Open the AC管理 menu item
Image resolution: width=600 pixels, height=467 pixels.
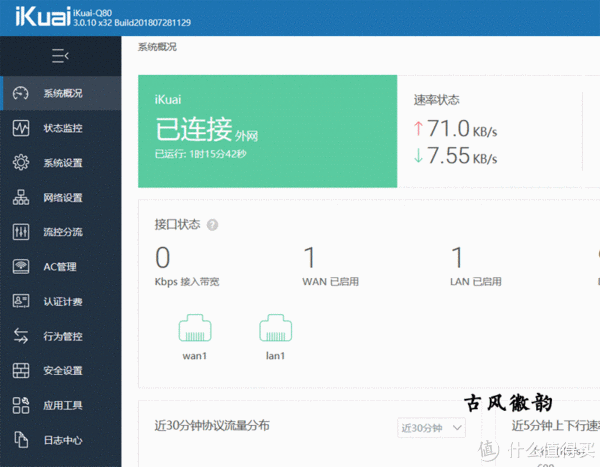[60, 266]
